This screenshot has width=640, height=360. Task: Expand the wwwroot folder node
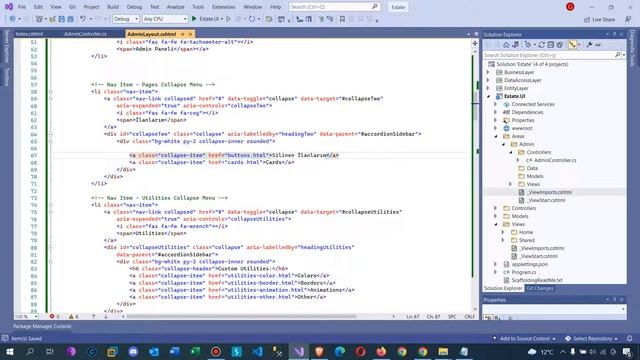(x=496, y=128)
